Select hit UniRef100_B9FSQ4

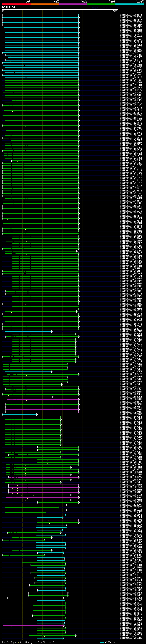point(131,85)
